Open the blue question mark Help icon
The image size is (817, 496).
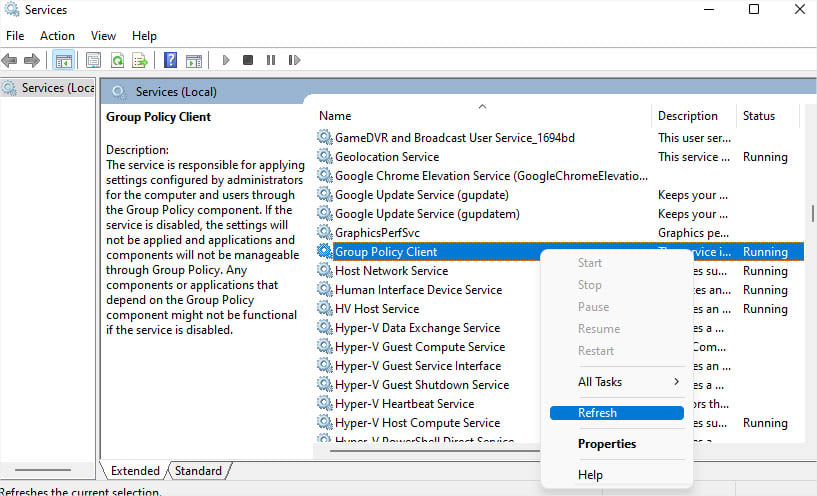[x=171, y=60]
